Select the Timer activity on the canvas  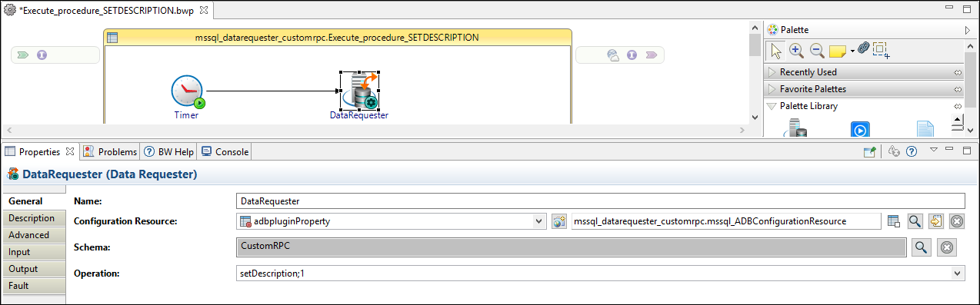pyautogui.click(x=188, y=91)
